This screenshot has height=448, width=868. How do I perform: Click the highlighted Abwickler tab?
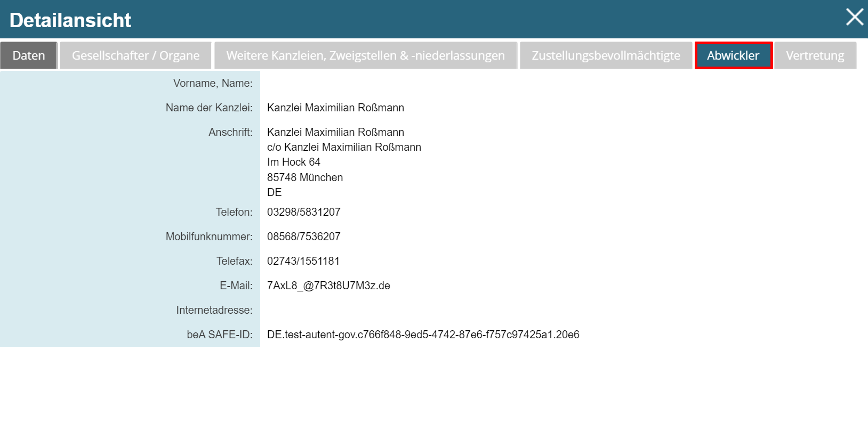[733, 55]
